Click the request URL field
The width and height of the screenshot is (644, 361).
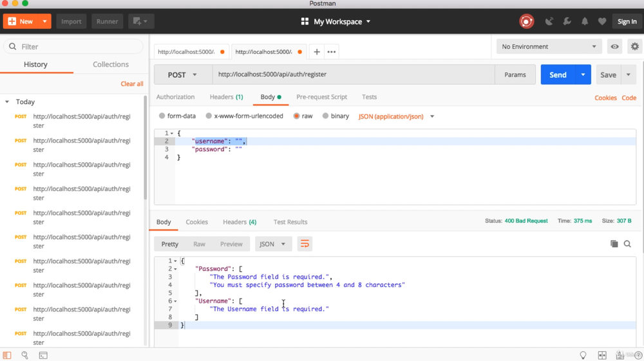pyautogui.click(x=353, y=75)
